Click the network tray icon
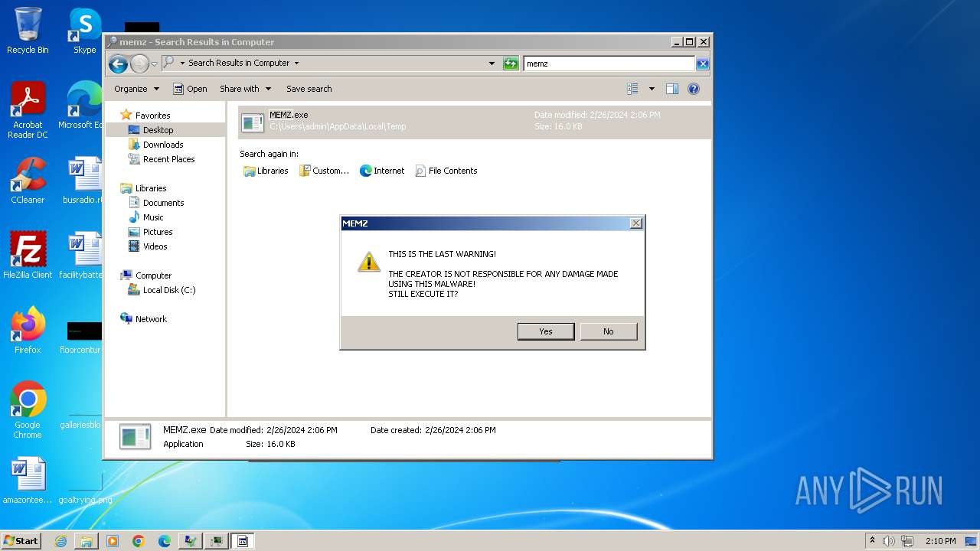Viewport: 980px width, 551px height. 907,541
